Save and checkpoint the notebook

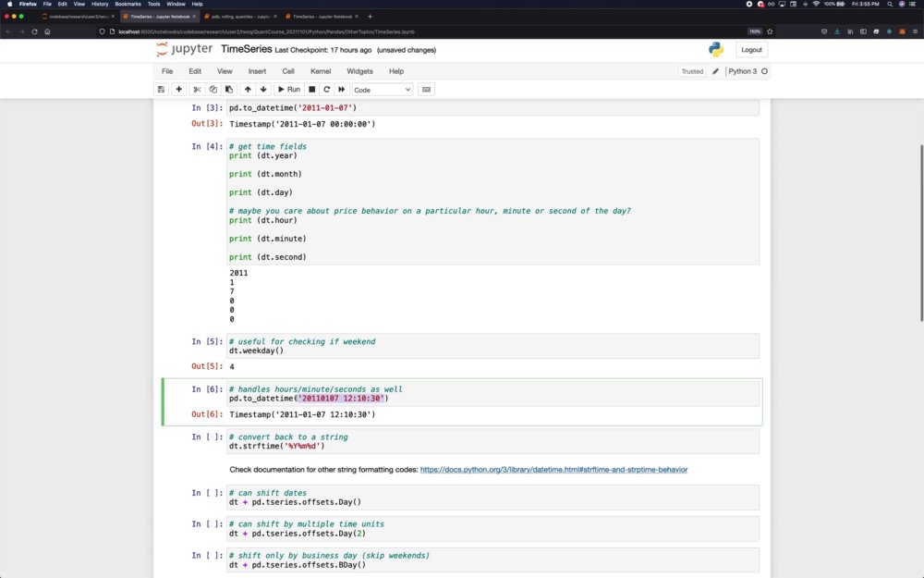[x=161, y=90]
